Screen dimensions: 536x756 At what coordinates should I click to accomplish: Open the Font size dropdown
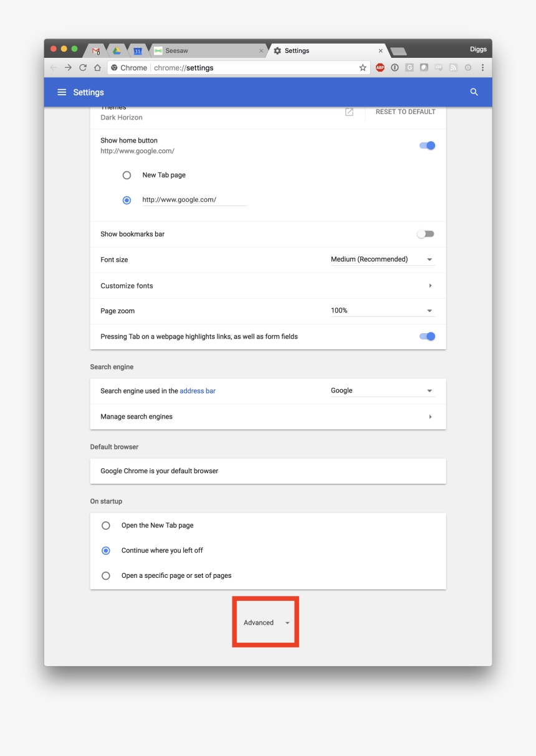(383, 260)
